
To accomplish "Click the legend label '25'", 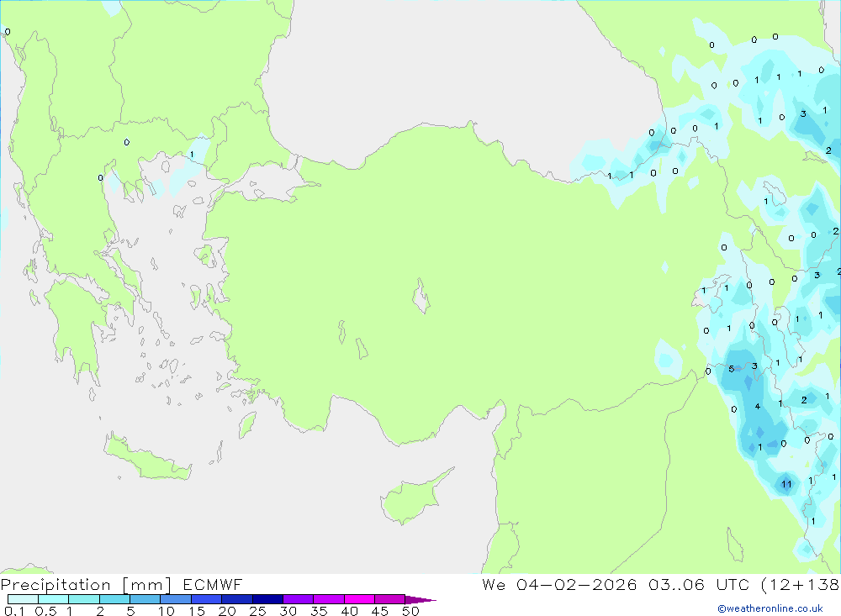I will point(258,611).
